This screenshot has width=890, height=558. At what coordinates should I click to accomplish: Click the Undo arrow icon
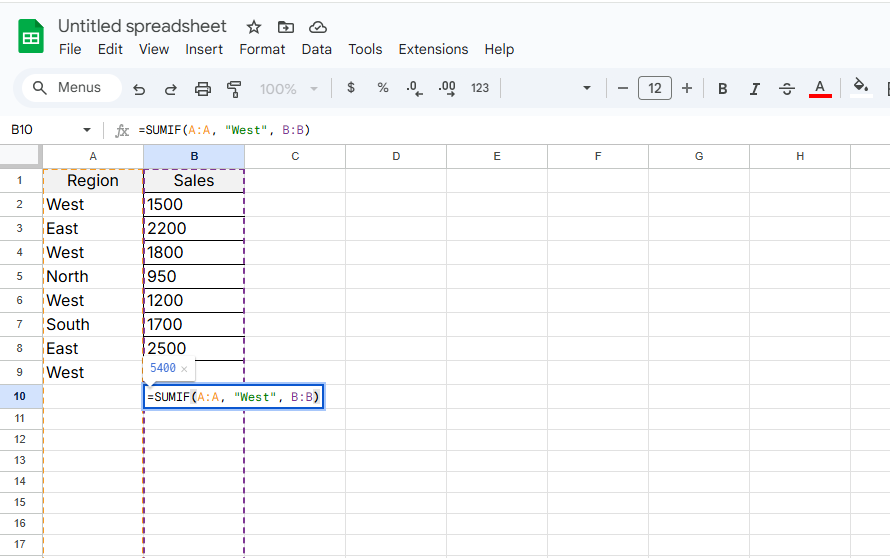pyautogui.click(x=139, y=89)
